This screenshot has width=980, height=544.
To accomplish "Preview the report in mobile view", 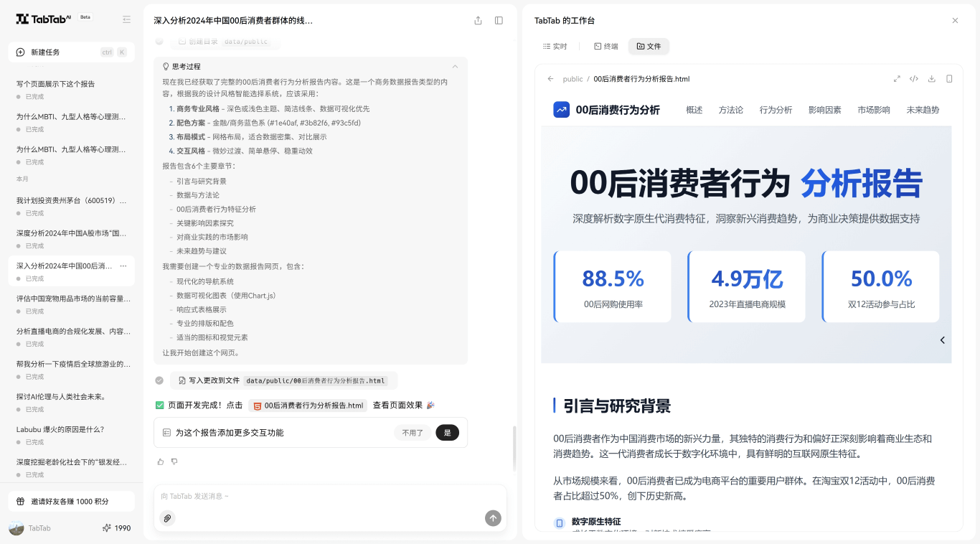I will (x=948, y=79).
